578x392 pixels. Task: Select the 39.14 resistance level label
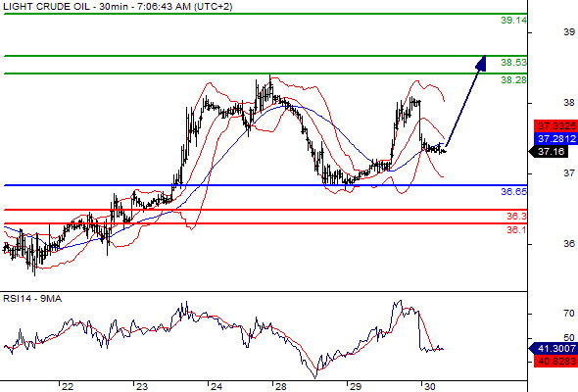pos(513,21)
